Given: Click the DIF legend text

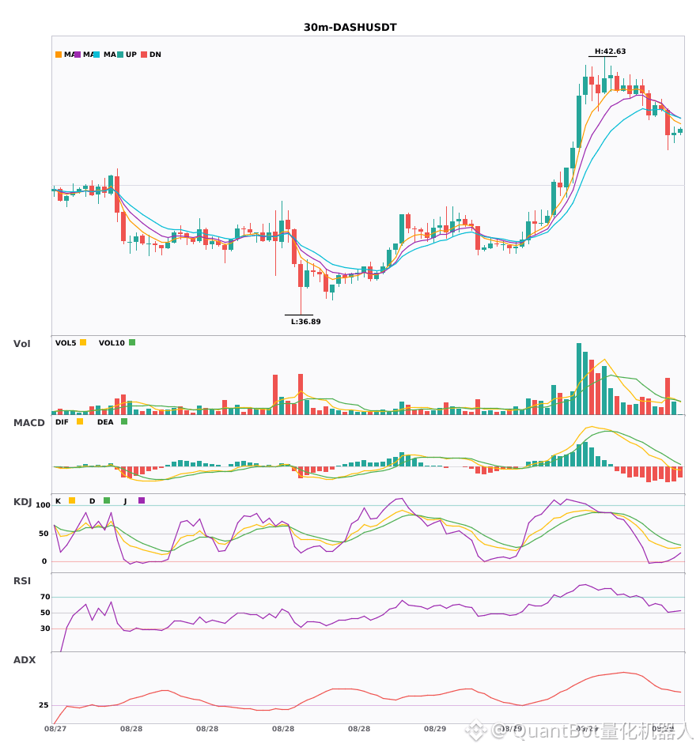Looking at the screenshot, I should coord(62,422).
